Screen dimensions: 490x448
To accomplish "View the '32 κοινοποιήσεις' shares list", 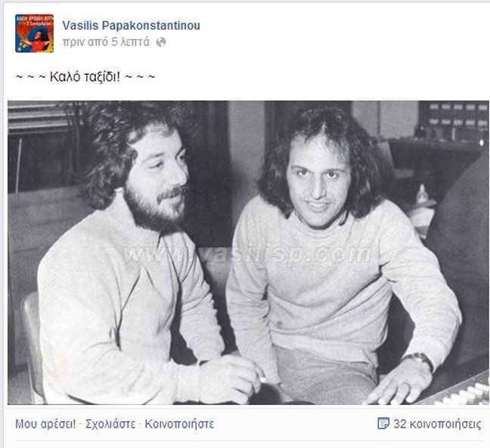I will (437, 424).
